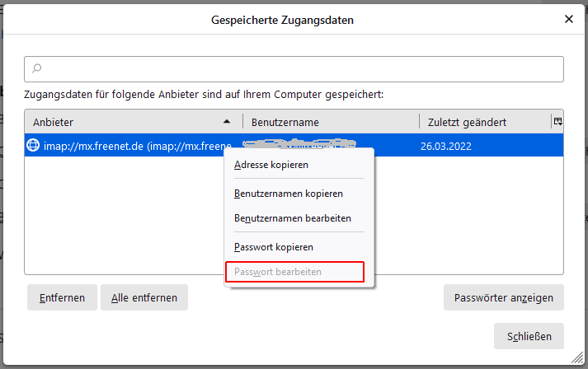Click the Schließen button
This screenshot has height=369, width=588.
(x=529, y=336)
